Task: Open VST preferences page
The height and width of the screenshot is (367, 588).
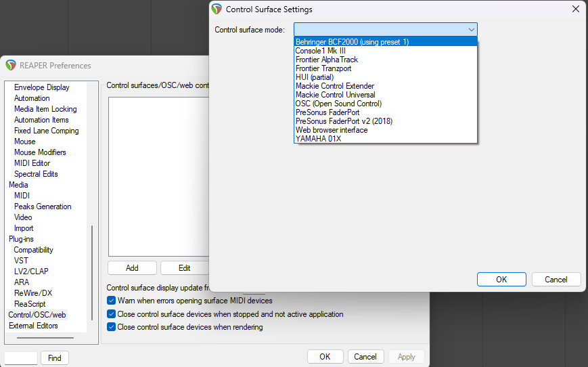Action: tap(21, 261)
